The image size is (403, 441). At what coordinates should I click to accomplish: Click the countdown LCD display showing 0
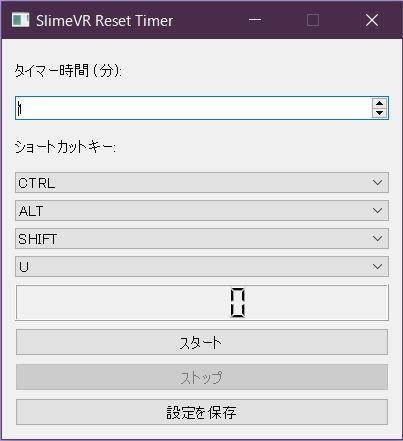202,303
